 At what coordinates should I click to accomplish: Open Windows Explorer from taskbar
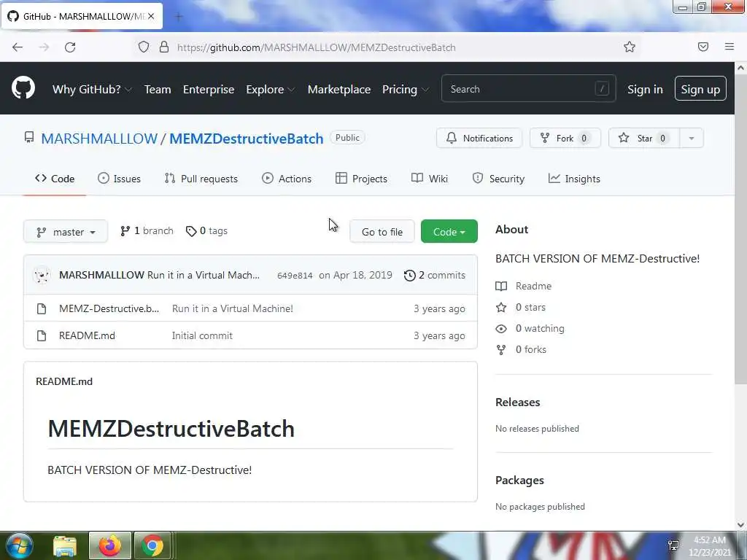click(x=65, y=545)
